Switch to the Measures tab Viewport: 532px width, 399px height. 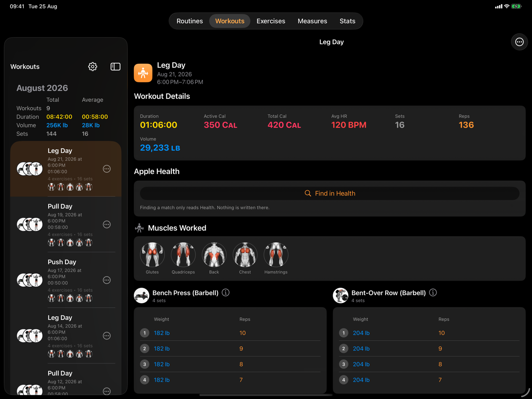point(312,21)
